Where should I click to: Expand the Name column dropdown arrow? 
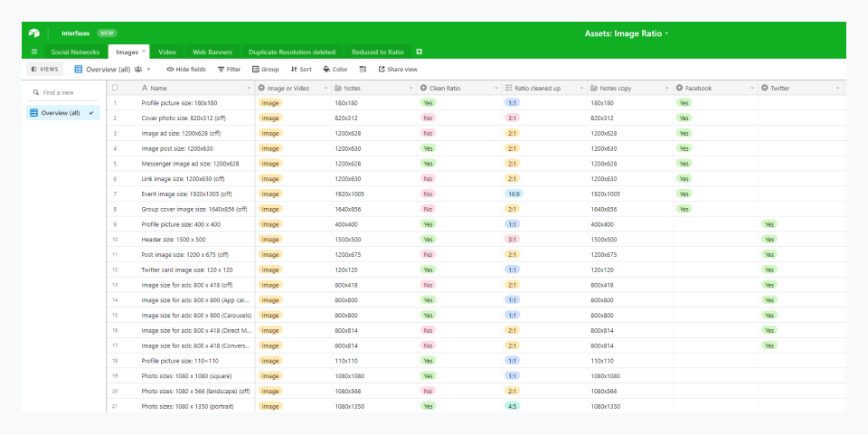click(249, 89)
